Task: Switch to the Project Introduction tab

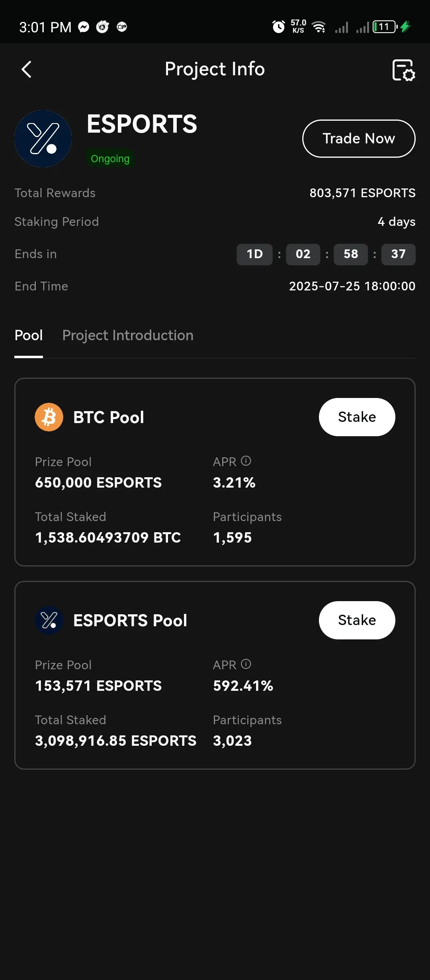Action: pyautogui.click(x=128, y=335)
